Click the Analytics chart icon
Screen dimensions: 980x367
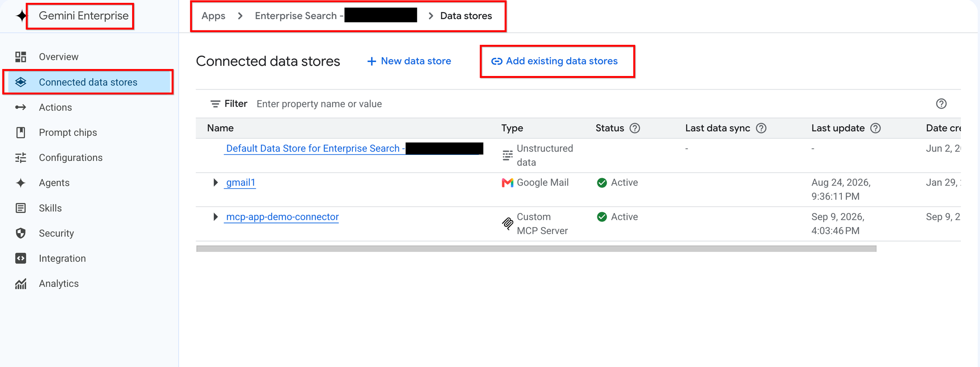(x=21, y=284)
